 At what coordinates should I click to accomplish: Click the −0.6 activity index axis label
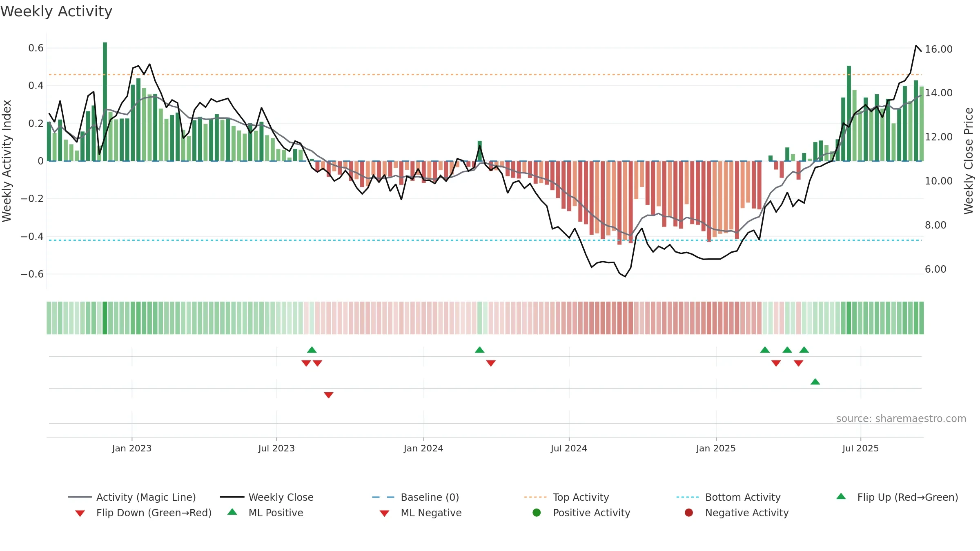[x=32, y=274]
